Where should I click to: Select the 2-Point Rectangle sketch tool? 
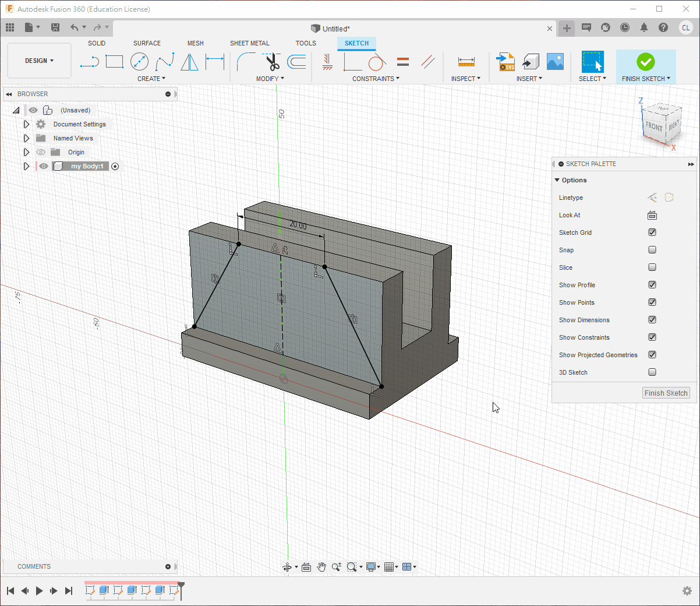click(114, 61)
